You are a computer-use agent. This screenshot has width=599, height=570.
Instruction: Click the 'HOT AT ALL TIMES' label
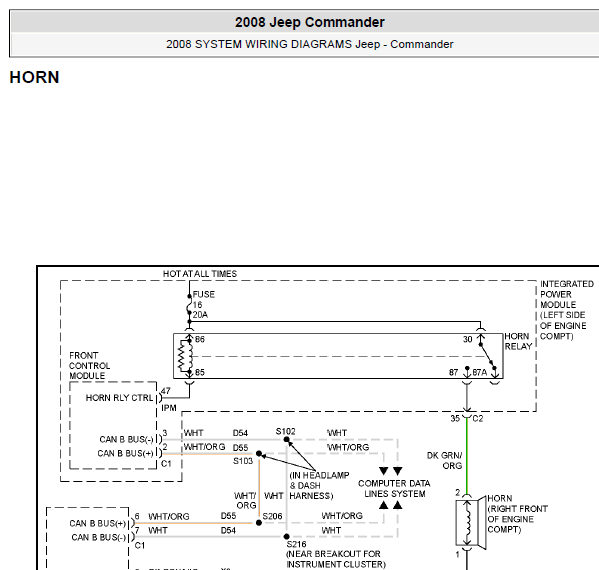pos(200,274)
